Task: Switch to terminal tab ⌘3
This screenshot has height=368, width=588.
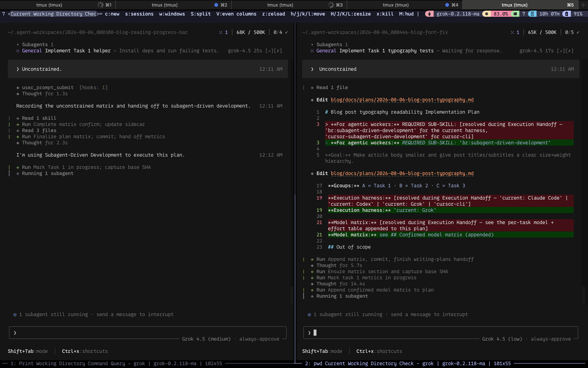Action: (289, 5)
